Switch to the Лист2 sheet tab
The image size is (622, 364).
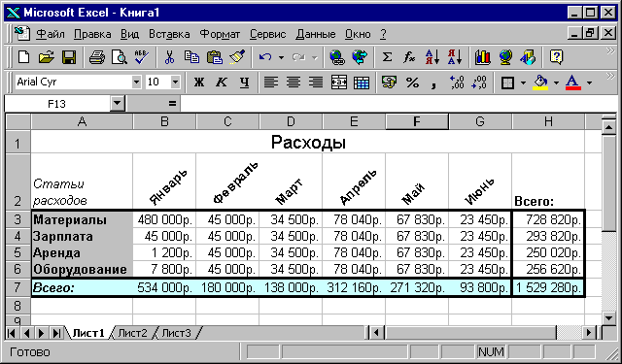click(x=132, y=333)
